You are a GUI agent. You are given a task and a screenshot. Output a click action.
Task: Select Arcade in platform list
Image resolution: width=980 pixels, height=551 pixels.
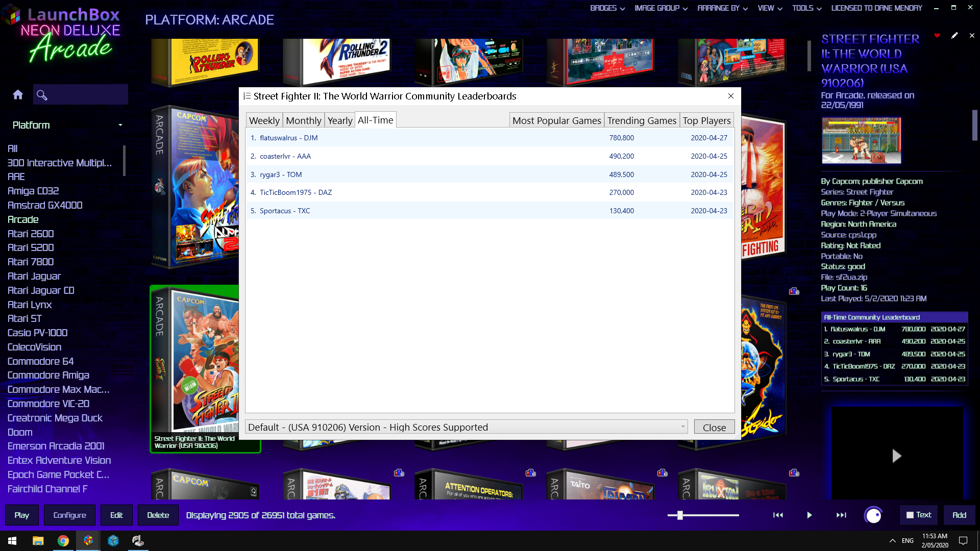23,219
